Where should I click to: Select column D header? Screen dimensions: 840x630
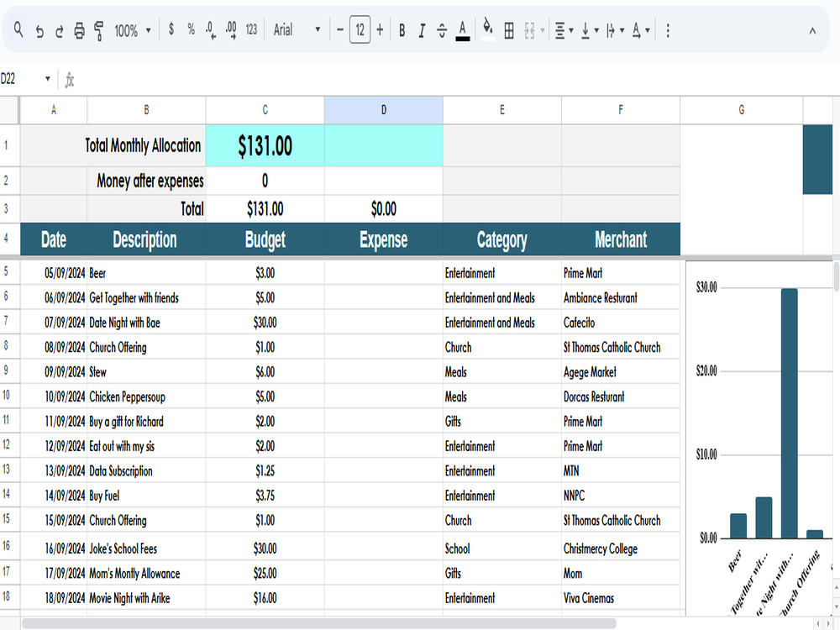click(x=384, y=110)
